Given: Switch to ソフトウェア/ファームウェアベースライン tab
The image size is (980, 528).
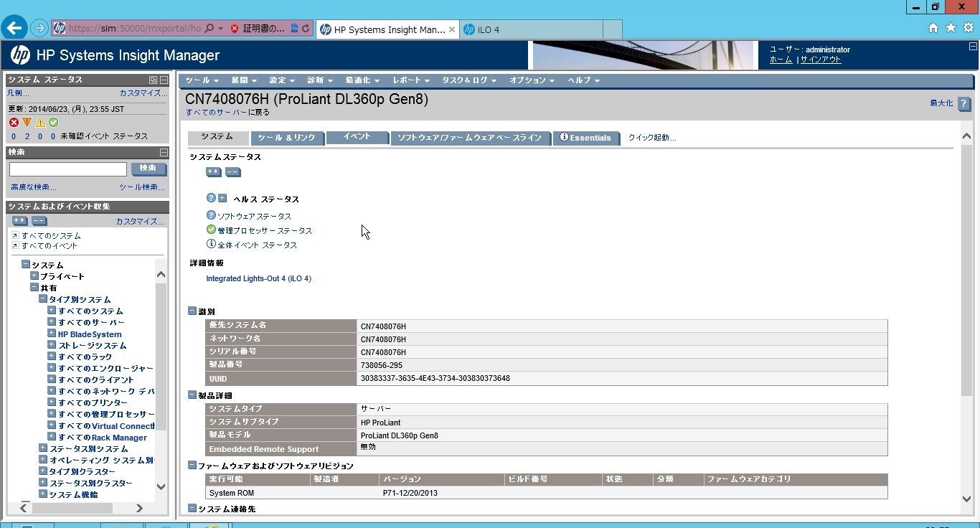Looking at the screenshot, I should click(x=470, y=138).
